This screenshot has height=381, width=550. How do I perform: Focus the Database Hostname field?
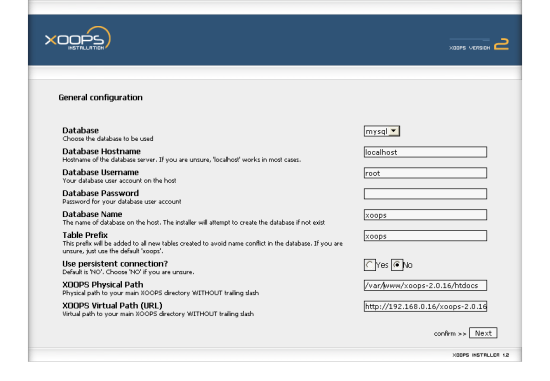point(425,152)
